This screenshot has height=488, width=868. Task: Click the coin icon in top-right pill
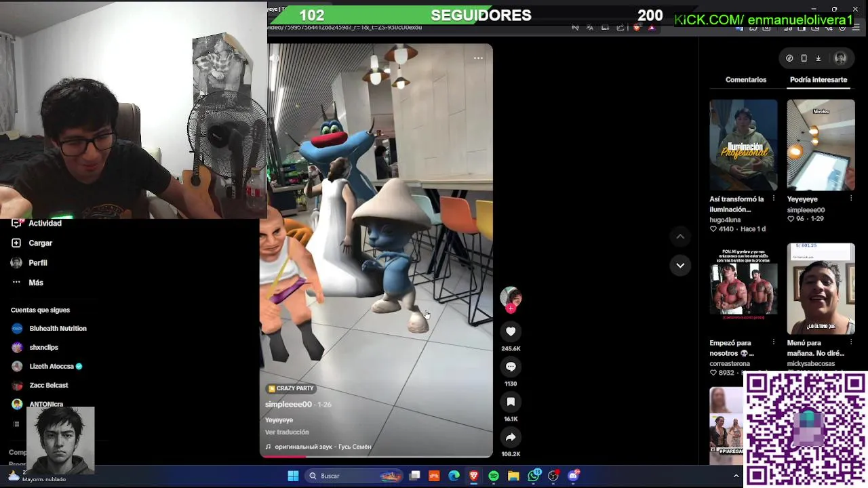point(789,58)
